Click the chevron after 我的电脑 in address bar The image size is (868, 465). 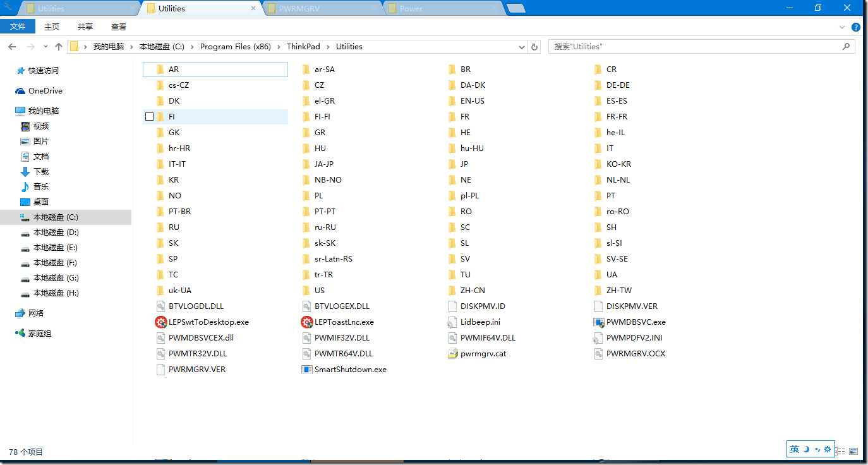click(132, 47)
